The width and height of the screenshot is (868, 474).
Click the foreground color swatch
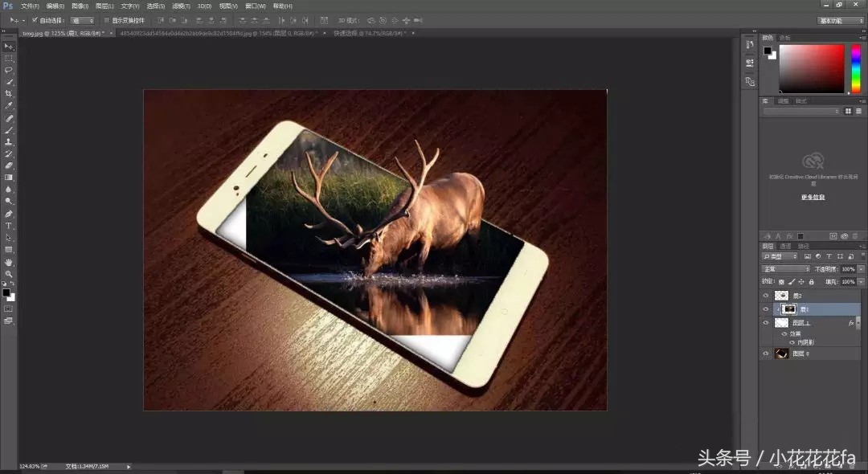coord(6,293)
